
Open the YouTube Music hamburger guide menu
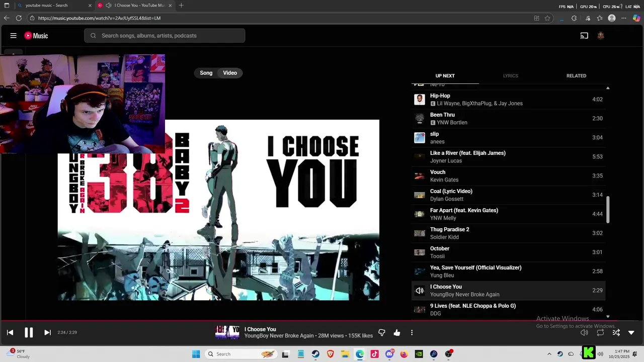pyautogui.click(x=14, y=36)
